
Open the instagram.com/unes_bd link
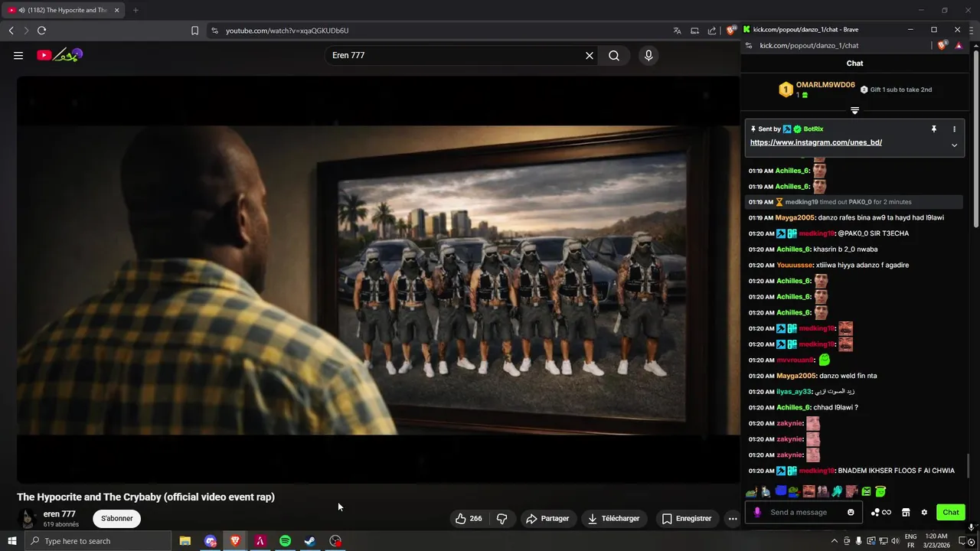816,142
